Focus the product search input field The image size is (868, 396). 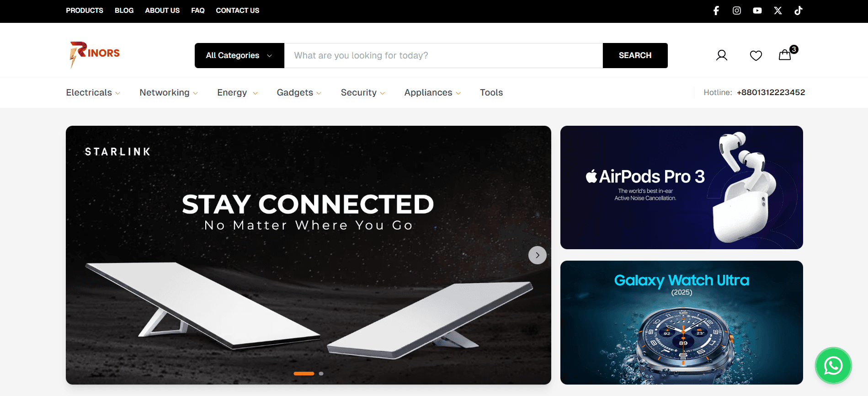coord(443,55)
